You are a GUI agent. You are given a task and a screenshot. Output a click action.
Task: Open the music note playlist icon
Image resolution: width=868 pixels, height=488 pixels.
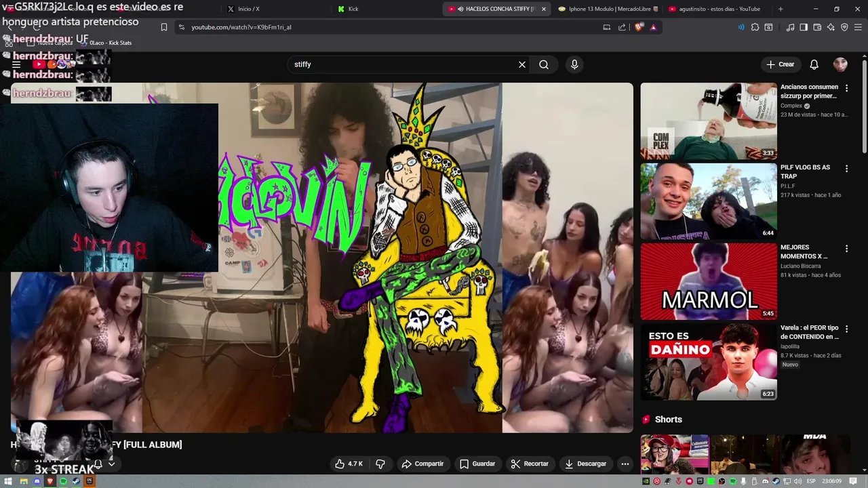click(790, 27)
